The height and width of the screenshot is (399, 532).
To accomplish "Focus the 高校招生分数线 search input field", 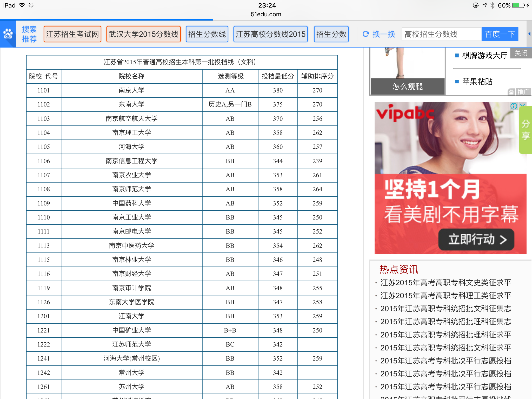I will (442, 34).
